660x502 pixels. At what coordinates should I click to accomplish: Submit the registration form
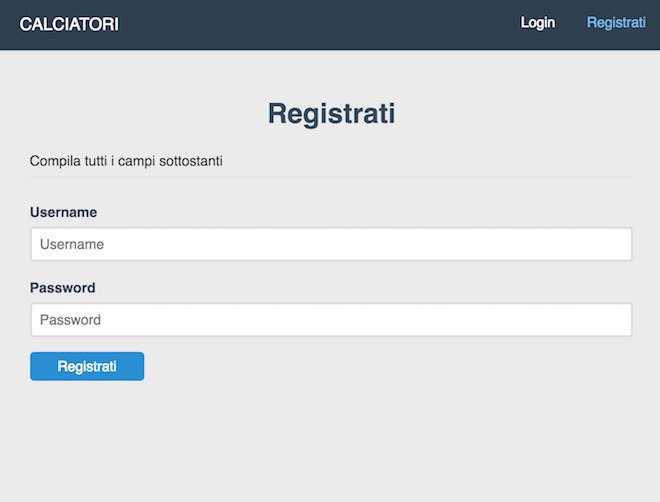(87, 366)
